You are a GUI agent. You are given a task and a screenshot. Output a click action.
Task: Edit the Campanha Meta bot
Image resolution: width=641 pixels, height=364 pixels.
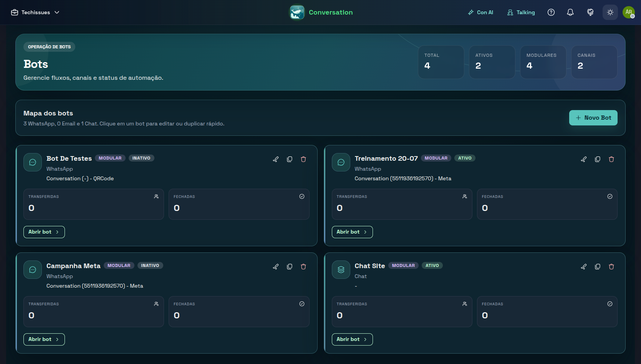coord(276,267)
